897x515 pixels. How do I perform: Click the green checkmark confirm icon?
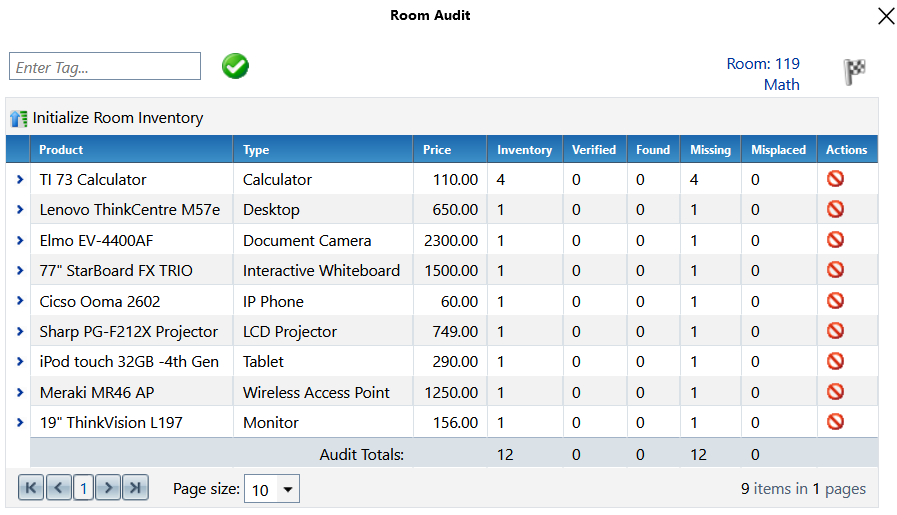[235, 66]
